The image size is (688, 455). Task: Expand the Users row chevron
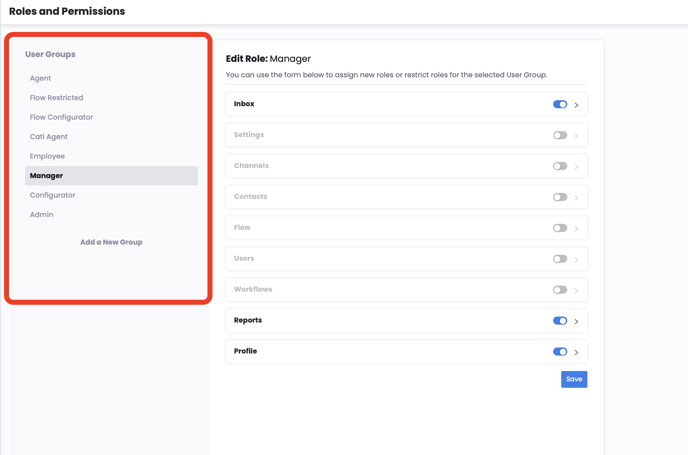[x=577, y=260]
